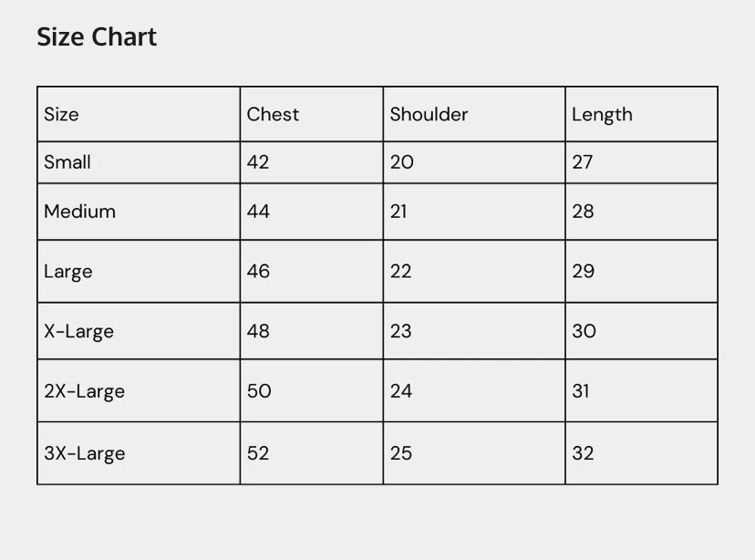Select the Shoulder column header
Screen dimensions: 755x560
point(429,114)
